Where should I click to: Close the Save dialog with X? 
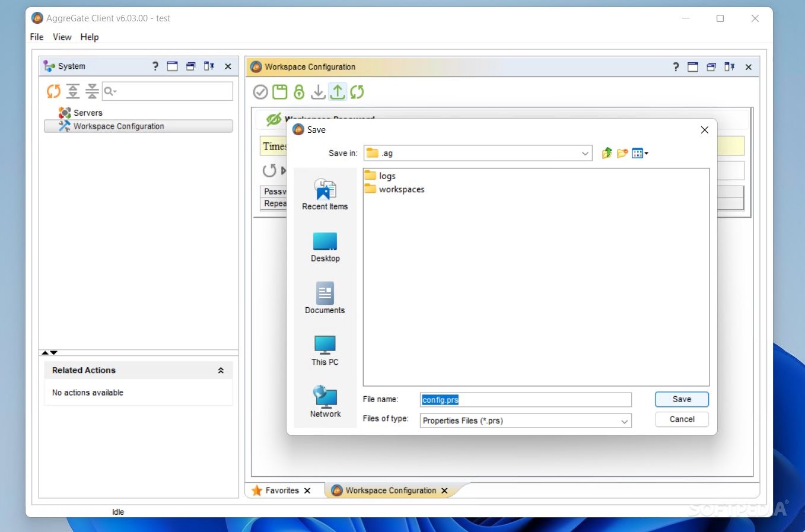point(705,130)
